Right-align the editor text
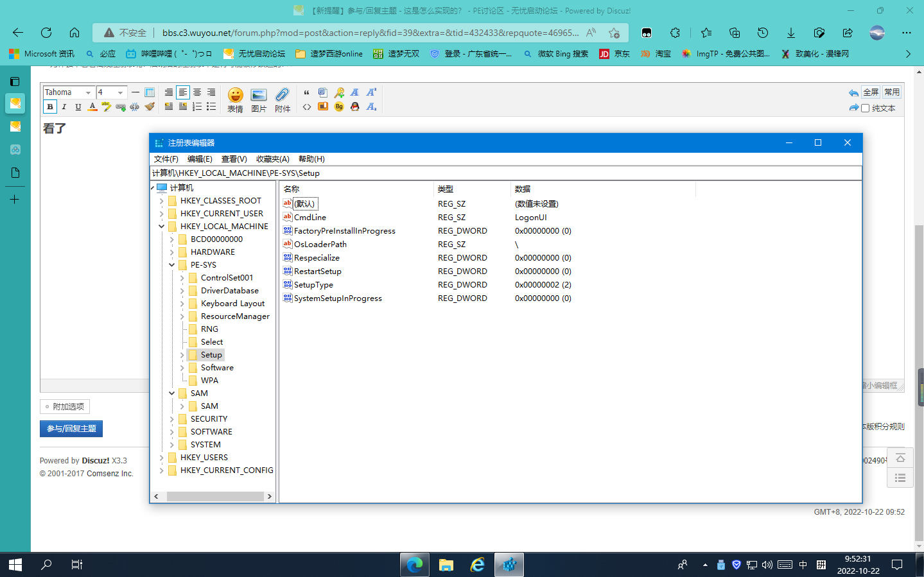The height and width of the screenshot is (577, 924). [211, 92]
